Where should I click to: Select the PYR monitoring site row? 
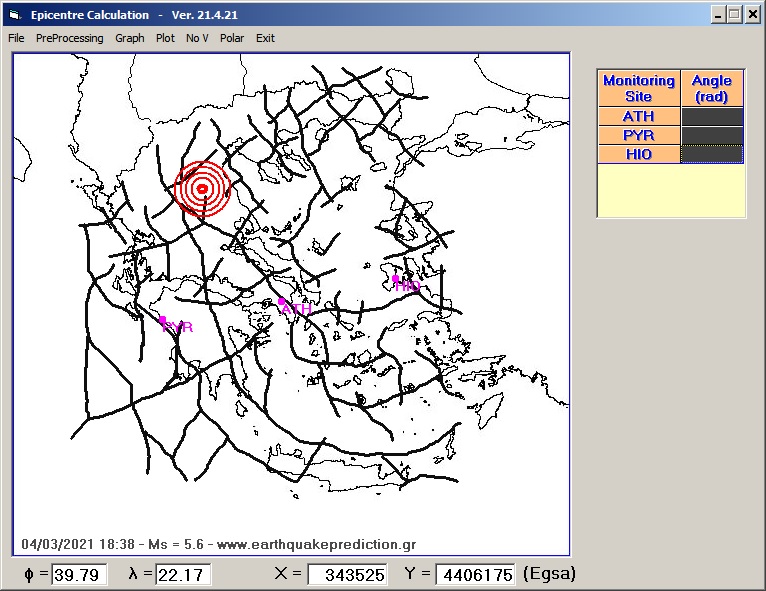point(638,135)
